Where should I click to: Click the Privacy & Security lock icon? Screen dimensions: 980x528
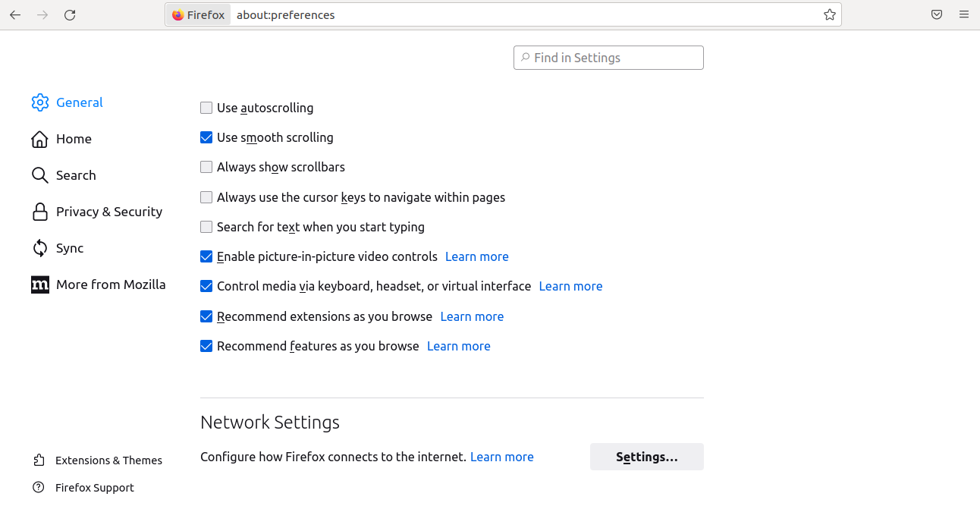coord(40,212)
